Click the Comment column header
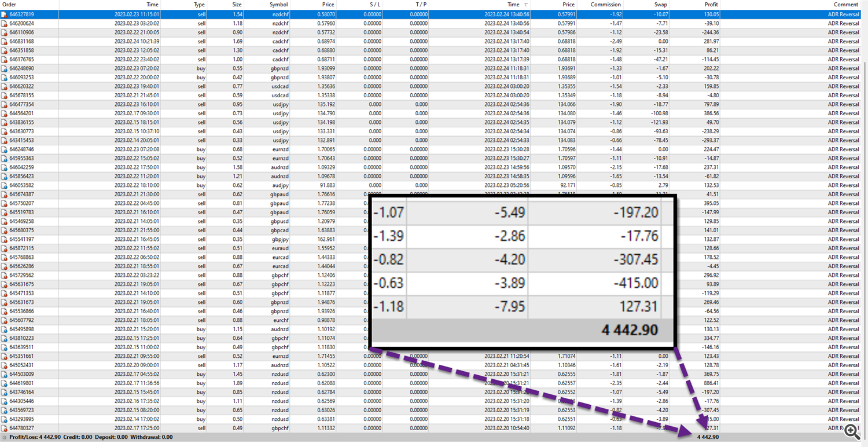Viewport: 868px width, 447px height. click(x=846, y=5)
